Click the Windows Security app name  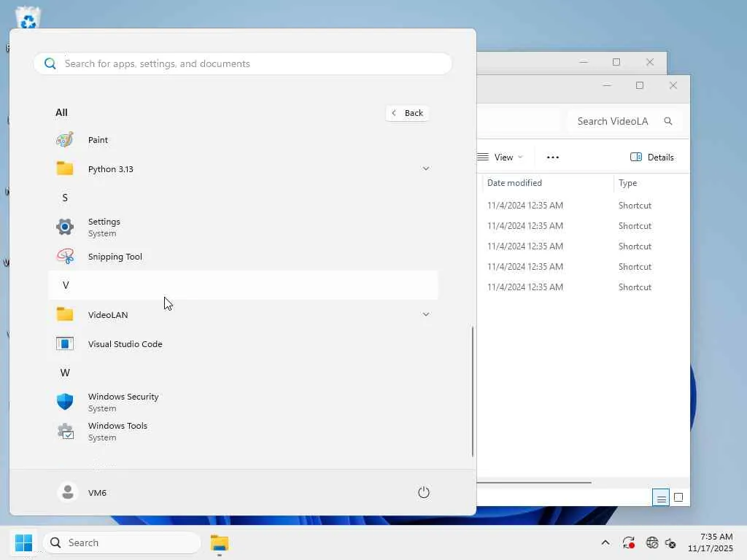[x=123, y=396]
